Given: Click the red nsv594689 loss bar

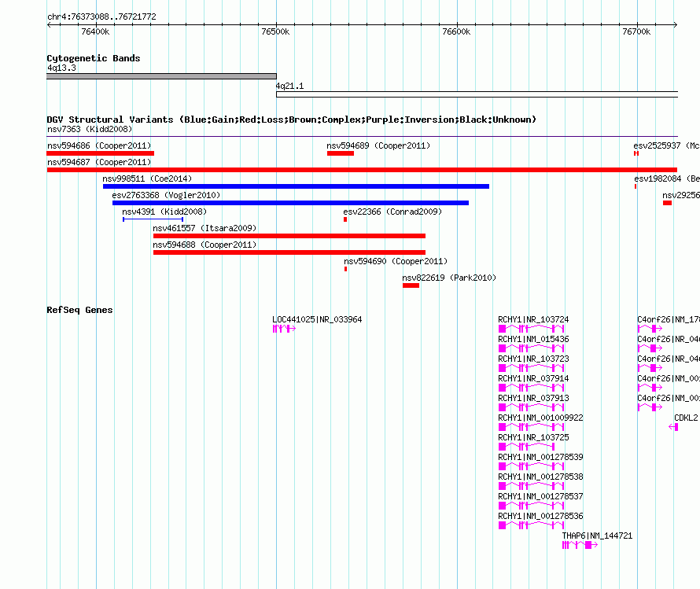Looking at the screenshot, I should 341,153.
